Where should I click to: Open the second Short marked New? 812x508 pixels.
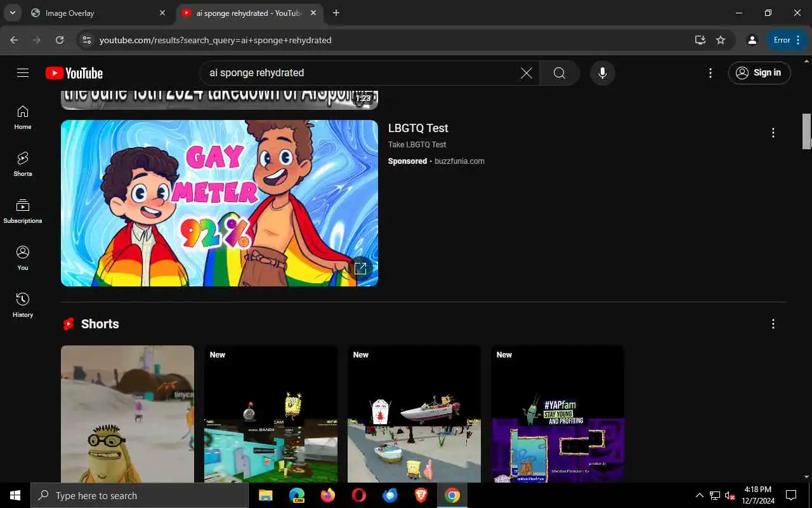pos(271,414)
